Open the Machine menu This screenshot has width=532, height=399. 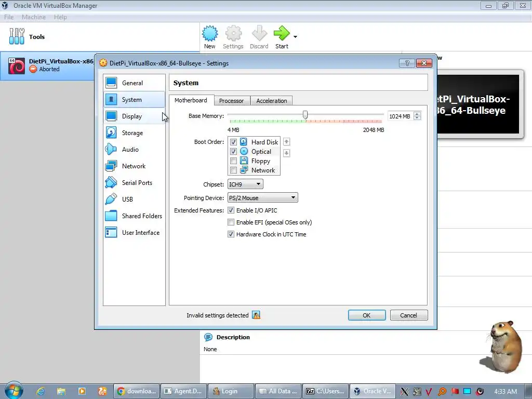(x=34, y=17)
